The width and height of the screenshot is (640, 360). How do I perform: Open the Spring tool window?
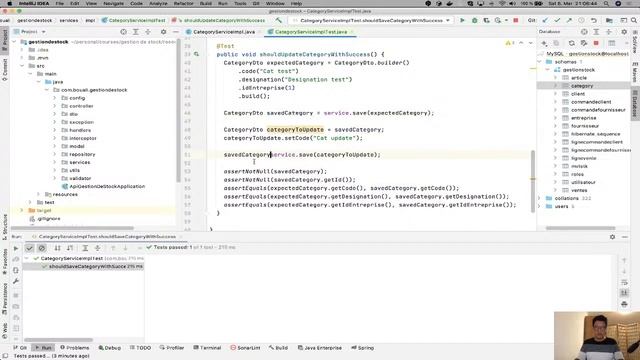362,348
